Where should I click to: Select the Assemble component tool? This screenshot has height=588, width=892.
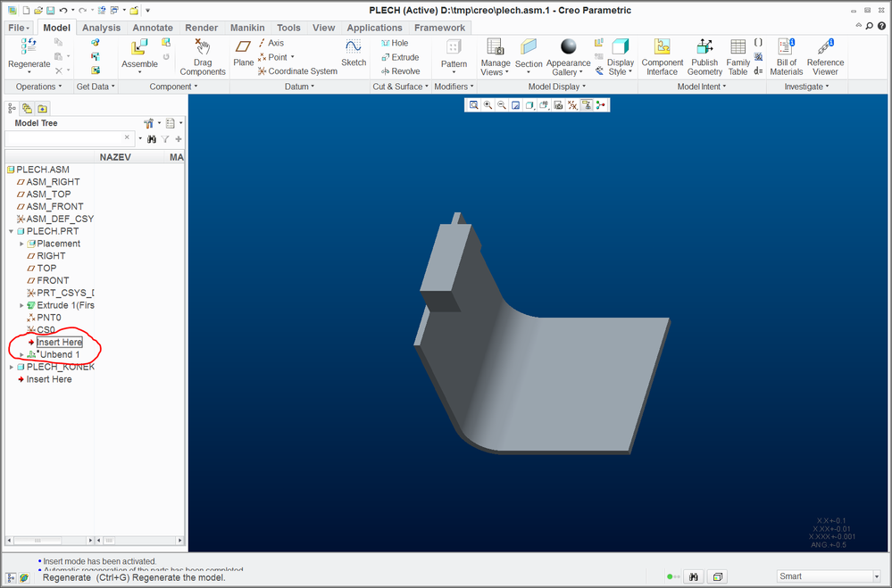point(139,52)
